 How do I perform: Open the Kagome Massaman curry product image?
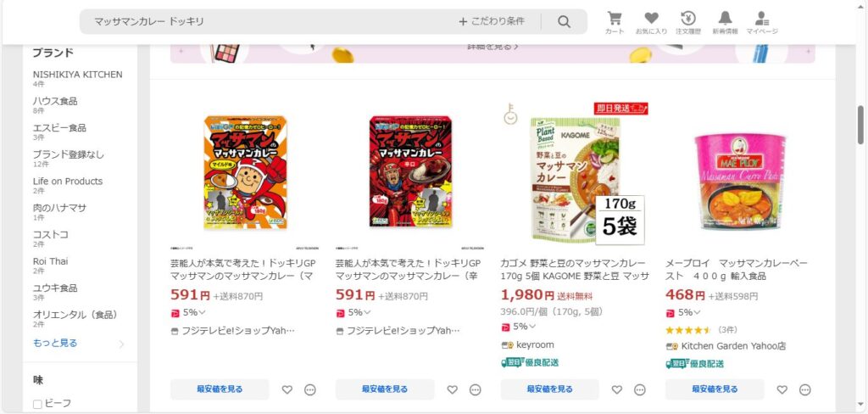click(x=575, y=173)
